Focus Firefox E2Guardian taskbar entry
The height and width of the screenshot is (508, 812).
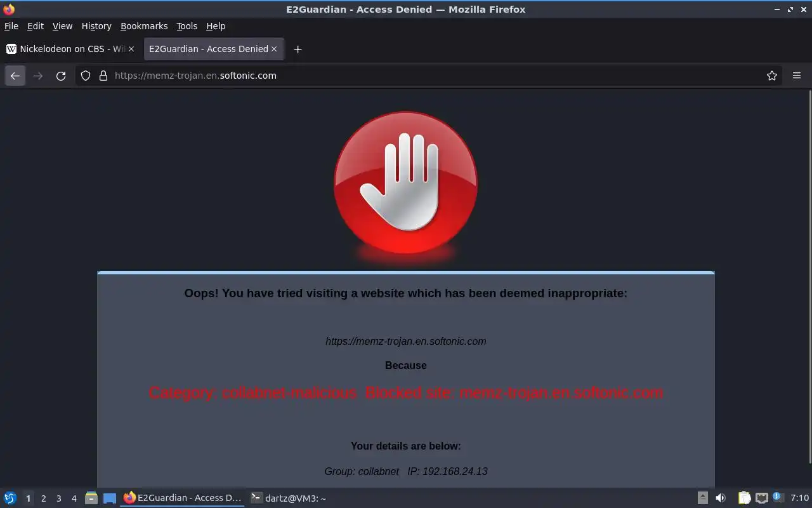click(x=183, y=498)
